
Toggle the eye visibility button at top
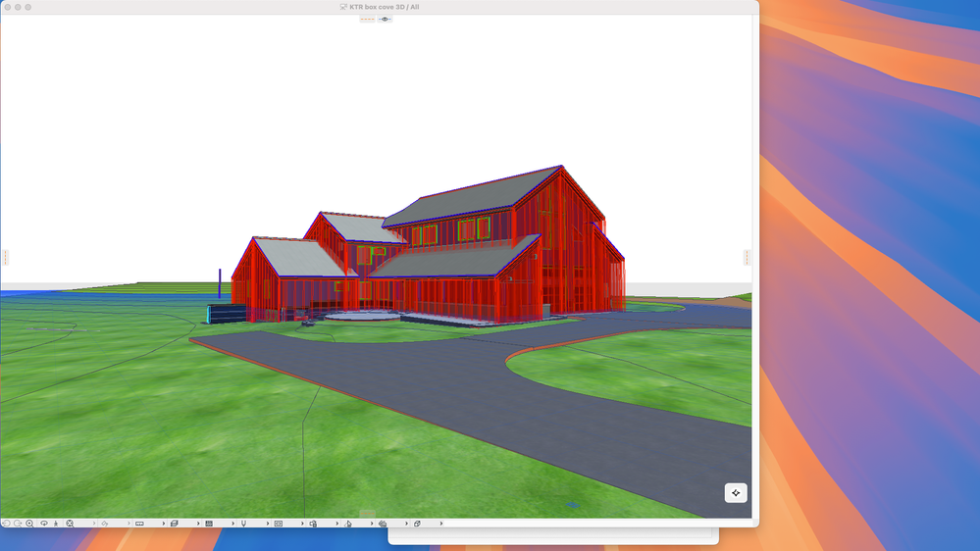tap(385, 20)
